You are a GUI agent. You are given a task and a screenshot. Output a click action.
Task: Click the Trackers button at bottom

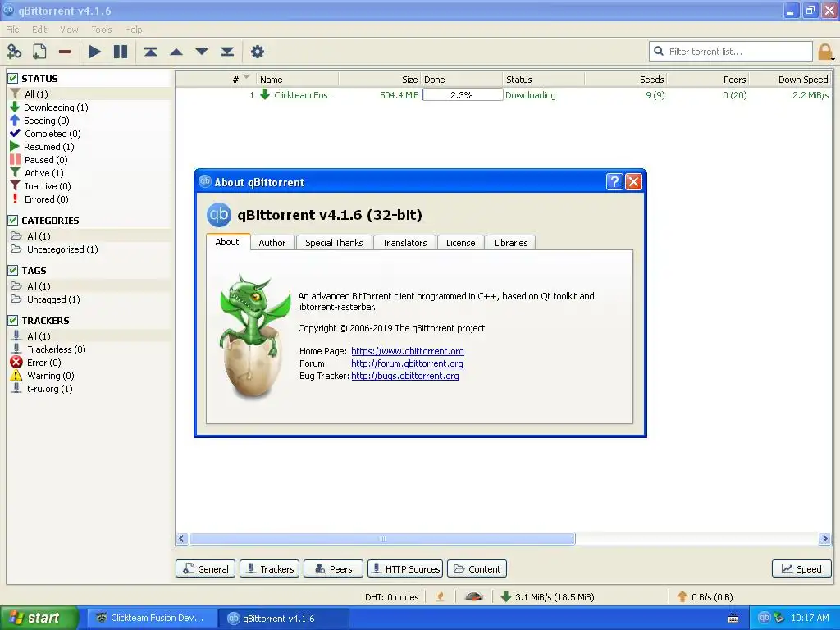click(269, 569)
